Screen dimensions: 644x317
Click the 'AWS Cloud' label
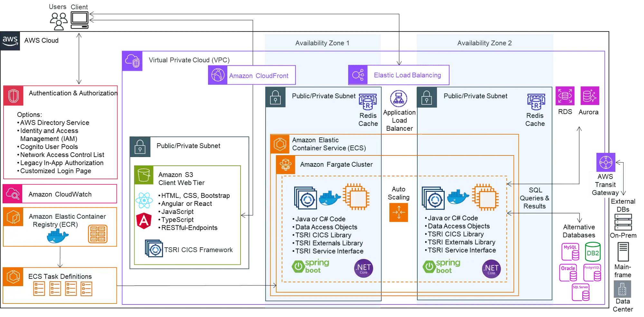(x=42, y=41)
